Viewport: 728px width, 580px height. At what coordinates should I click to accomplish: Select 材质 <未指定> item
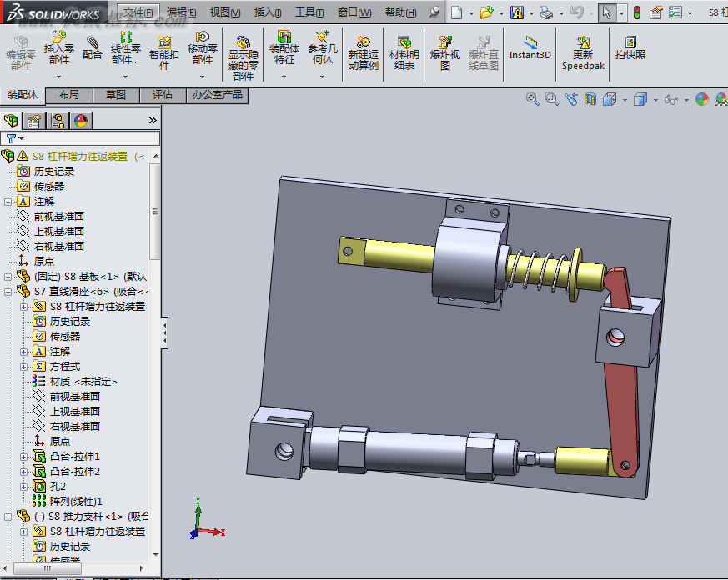click(83, 382)
